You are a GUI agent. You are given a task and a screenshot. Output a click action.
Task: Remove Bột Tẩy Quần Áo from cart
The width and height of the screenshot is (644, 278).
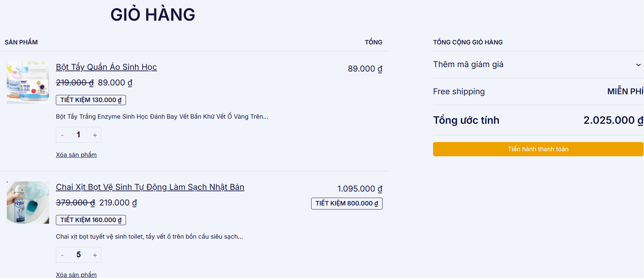[x=76, y=155]
